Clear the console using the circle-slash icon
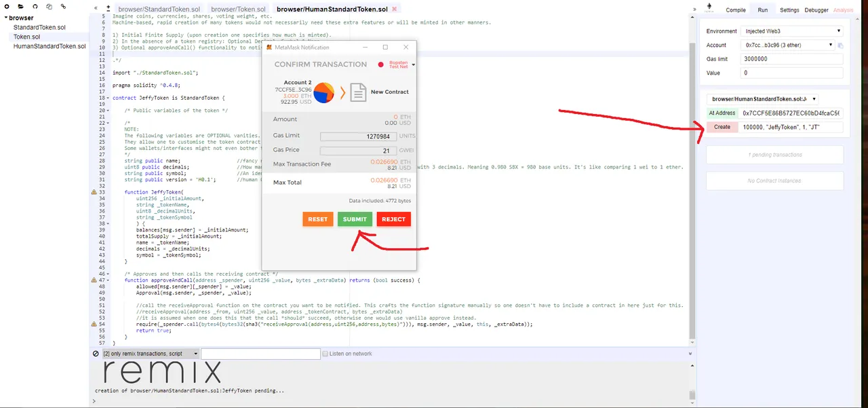This screenshot has height=408, width=868. point(96,354)
